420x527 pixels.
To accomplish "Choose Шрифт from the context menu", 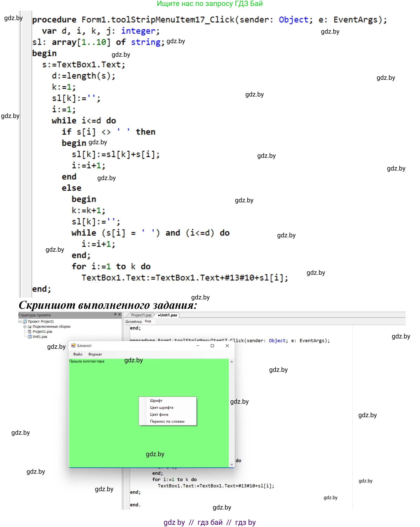I will (x=156, y=401).
